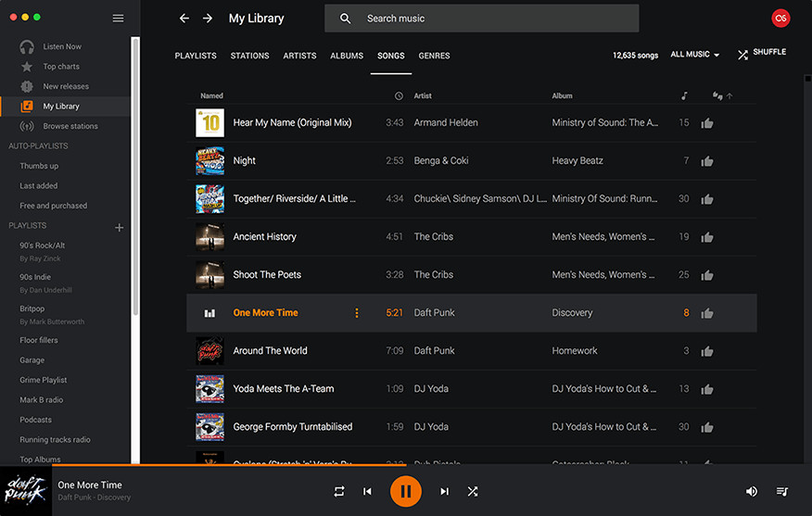This screenshot has height=516, width=812.
Task: Skip to the next track
Action: pos(444,491)
